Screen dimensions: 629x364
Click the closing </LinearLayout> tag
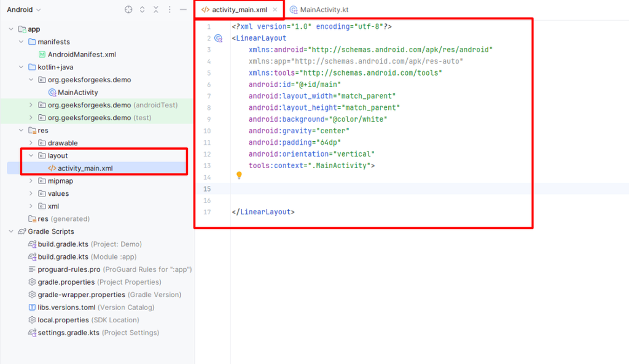pos(263,212)
